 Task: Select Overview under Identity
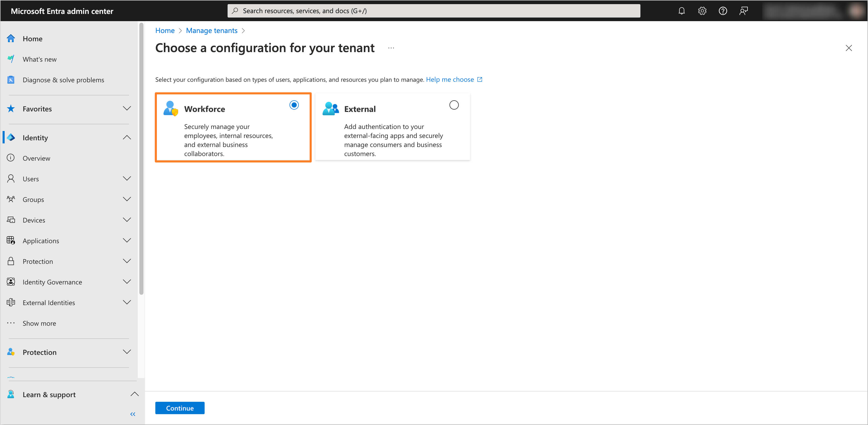36,158
